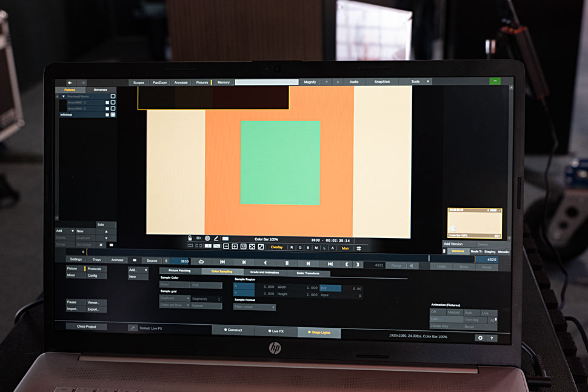This screenshot has width=588, height=392.
Task: Click the split-screen dual view icon
Action: coord(208,246)
